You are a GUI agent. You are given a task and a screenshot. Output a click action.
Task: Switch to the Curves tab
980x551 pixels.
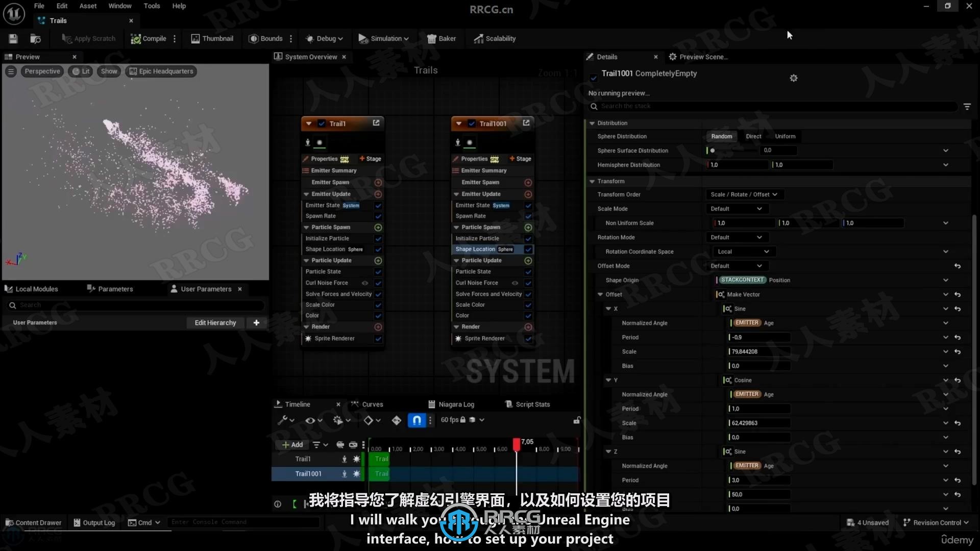(367, 404)
